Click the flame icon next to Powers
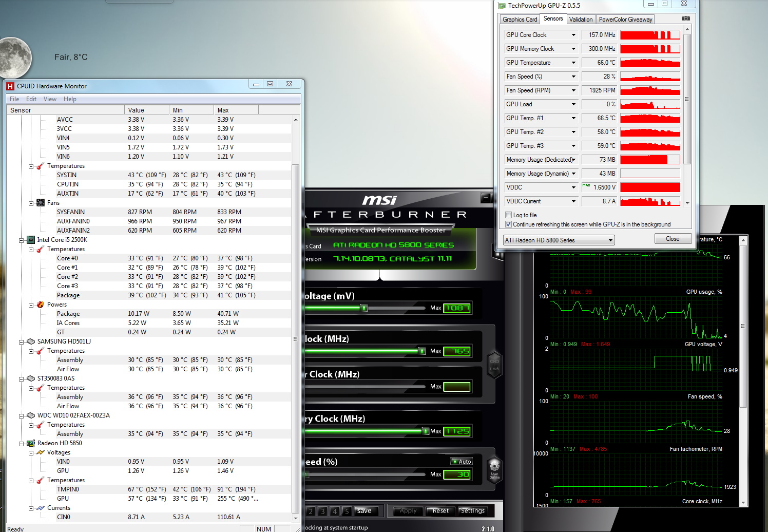 point(41,305)
